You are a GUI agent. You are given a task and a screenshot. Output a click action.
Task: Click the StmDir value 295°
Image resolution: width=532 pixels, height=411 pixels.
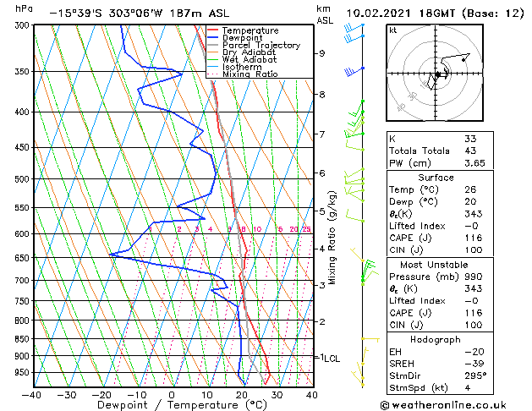click(x=475, y=375)
